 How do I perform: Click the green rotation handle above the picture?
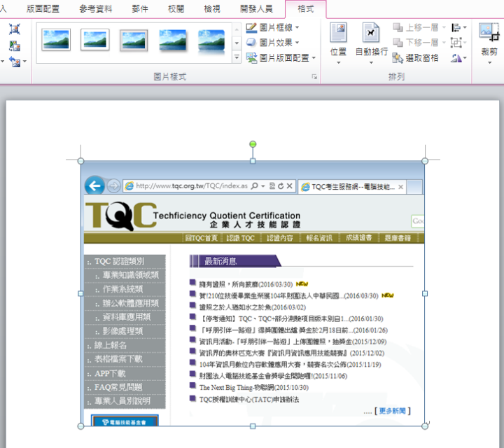(x=253, y=144)
